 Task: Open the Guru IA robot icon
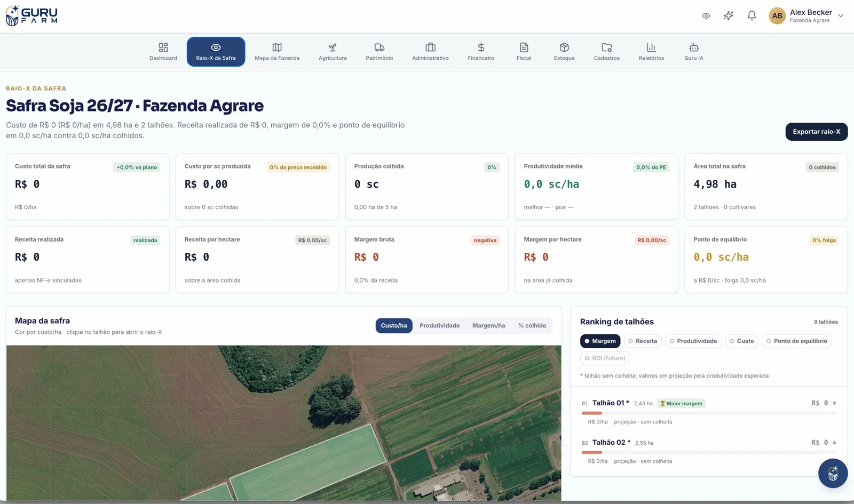[694, 47]
